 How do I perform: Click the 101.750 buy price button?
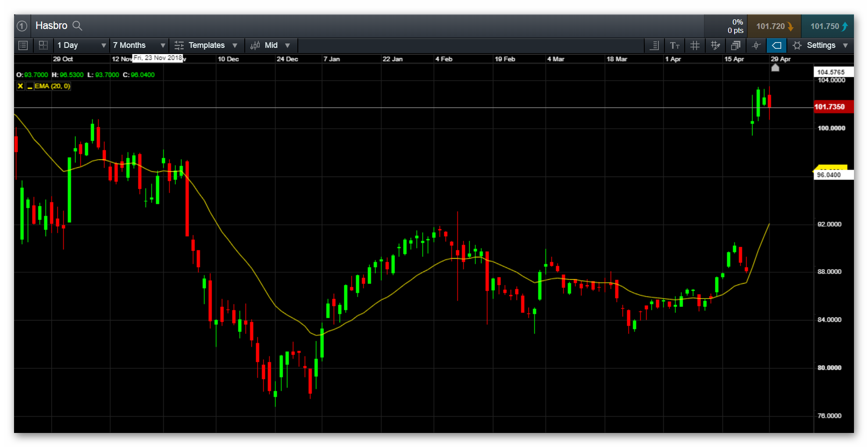click(x=828, y=26)
